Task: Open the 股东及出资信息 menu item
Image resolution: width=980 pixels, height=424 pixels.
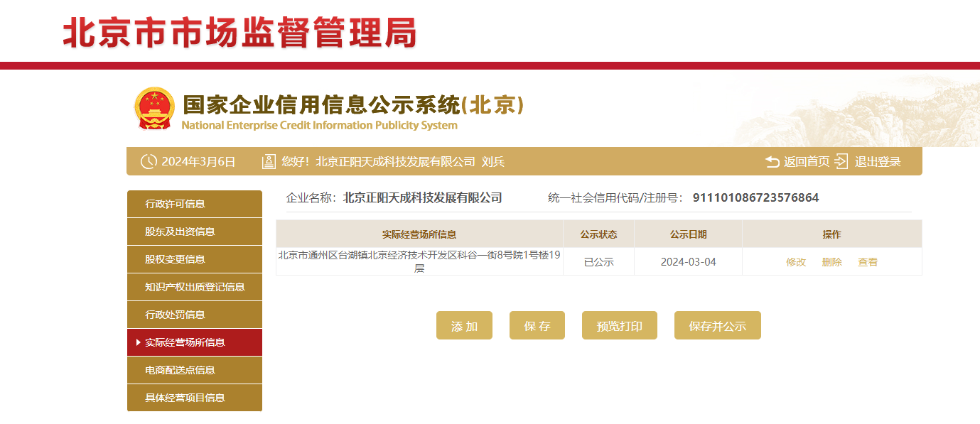Action: (x=195, y=232)
